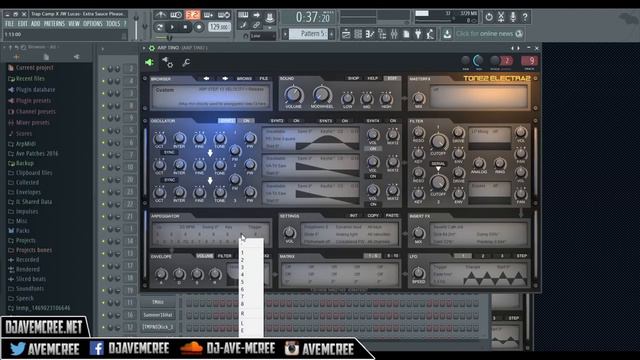
Task: Open the FILE menu in FL Studio
Action: pyautogui.click(x=9, y=24)
